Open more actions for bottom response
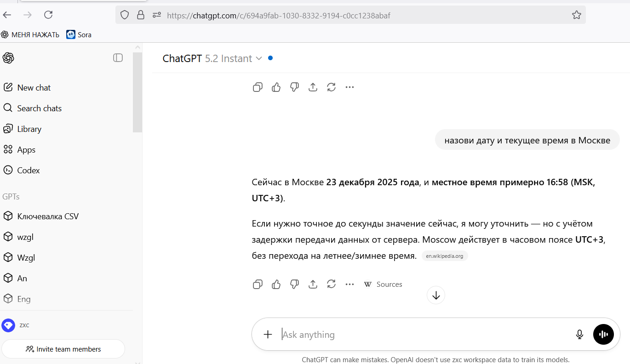Screen dimensions: 630x364 click(349, 284)
